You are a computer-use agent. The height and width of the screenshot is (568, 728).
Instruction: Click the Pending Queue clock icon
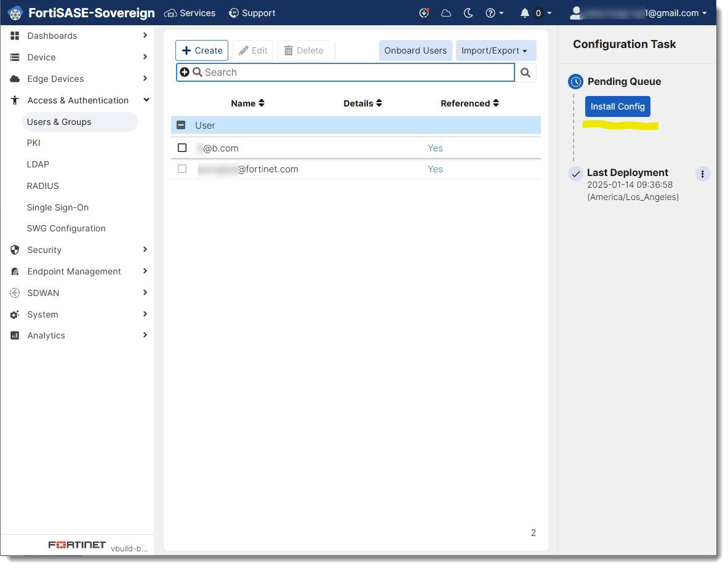(576, 82)
